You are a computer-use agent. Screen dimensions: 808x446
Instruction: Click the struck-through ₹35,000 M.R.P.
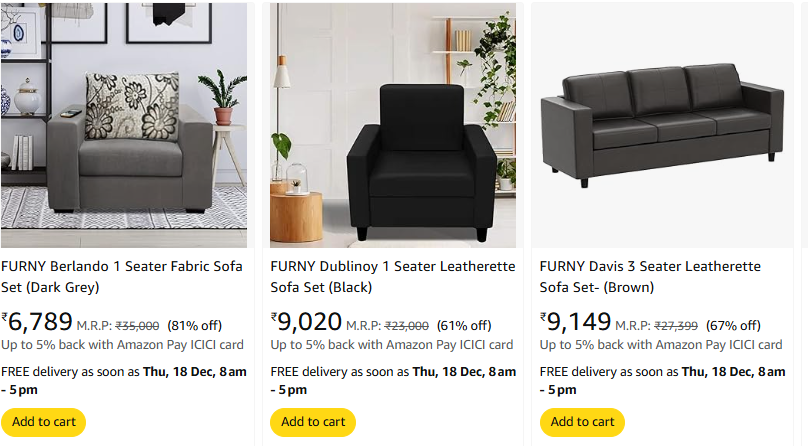tap(137, 326)
